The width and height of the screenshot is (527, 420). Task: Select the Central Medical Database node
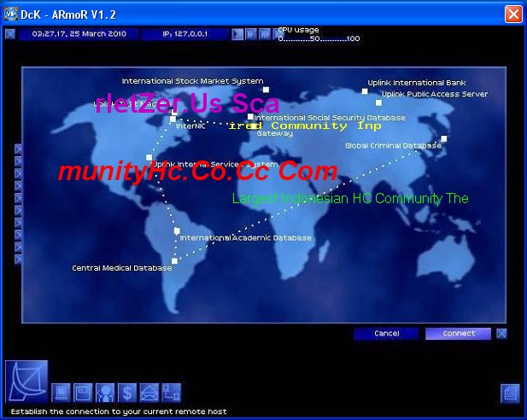point(174,260)
